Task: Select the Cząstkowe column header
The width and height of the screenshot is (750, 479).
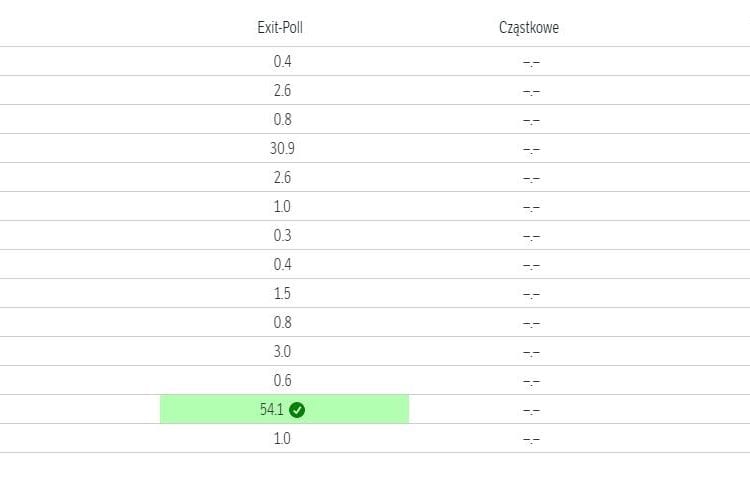Action: [x=529, y=28]
